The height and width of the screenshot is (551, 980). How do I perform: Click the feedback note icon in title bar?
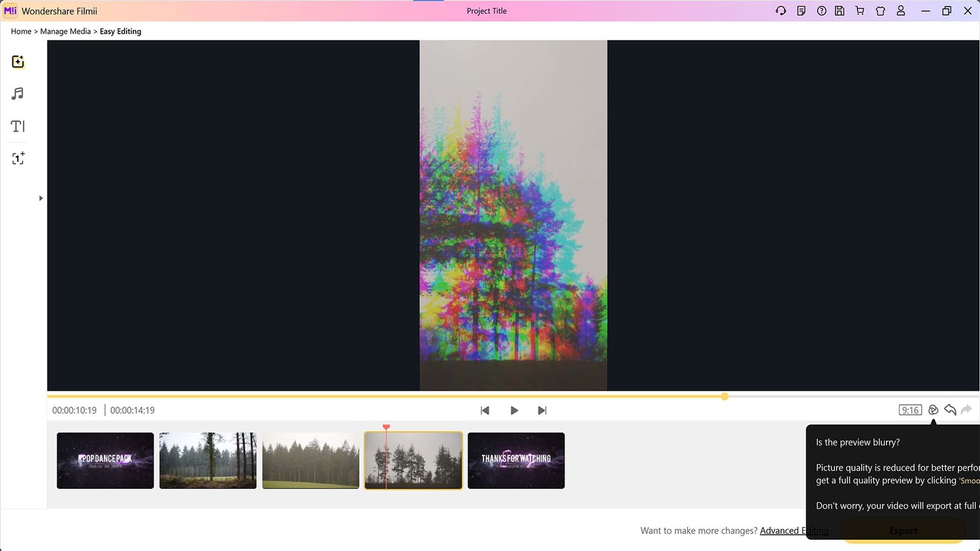point(801,11)
